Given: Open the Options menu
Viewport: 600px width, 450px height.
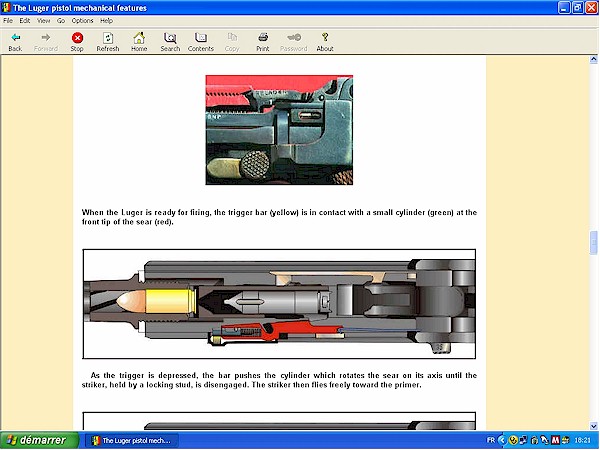Looking at the screenshot, I should [x=82, y=21].
